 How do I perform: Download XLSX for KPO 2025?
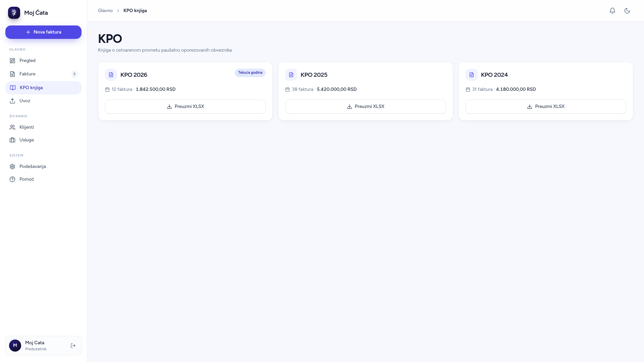pyautogui.click(x=365, y=107)
